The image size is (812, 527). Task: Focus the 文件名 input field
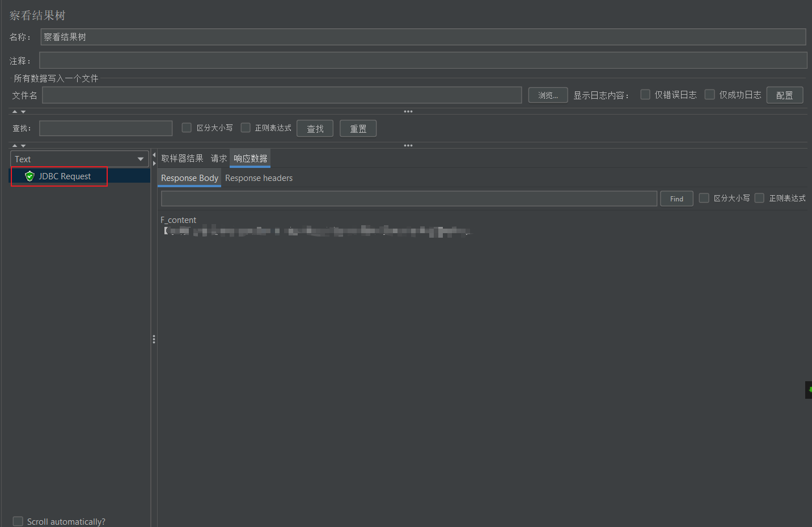tap(282, 95)
